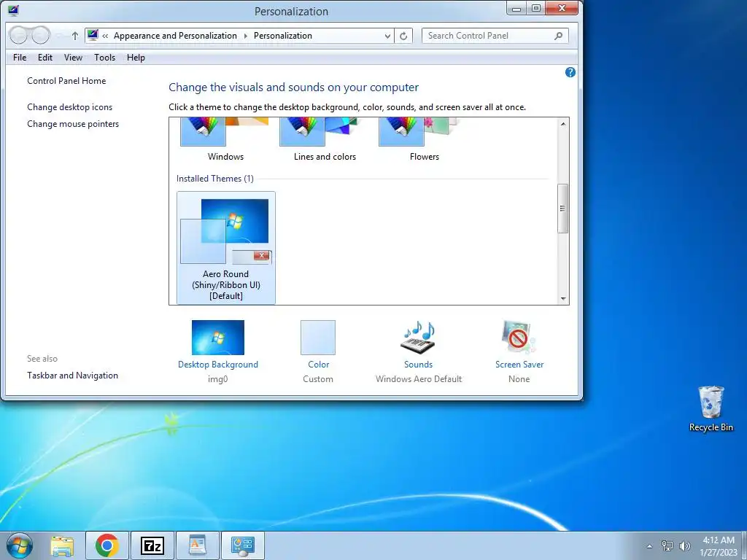Open the address bar history dropdown
This screenshot has height=560, width=747.
coord(387,36)
